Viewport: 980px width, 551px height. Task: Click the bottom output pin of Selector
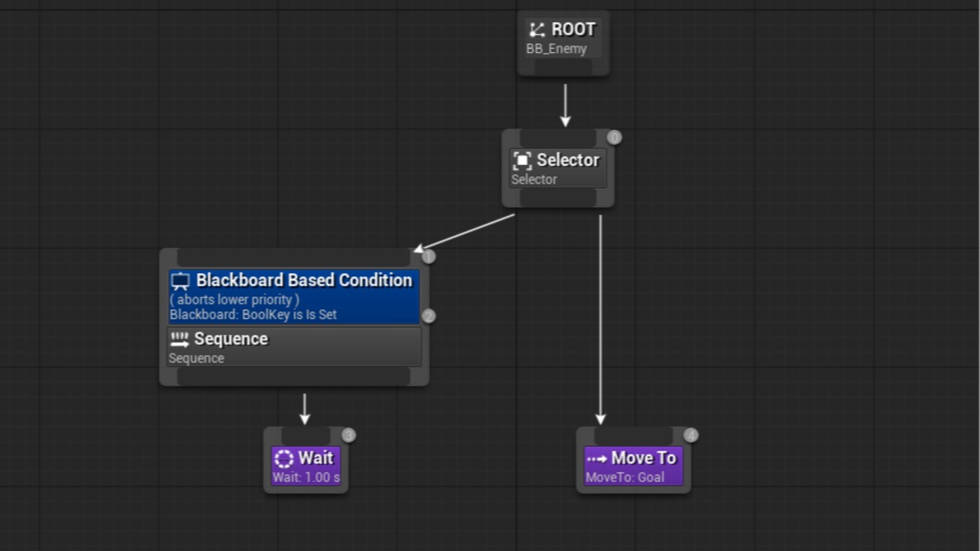click(x=557, y=198)
